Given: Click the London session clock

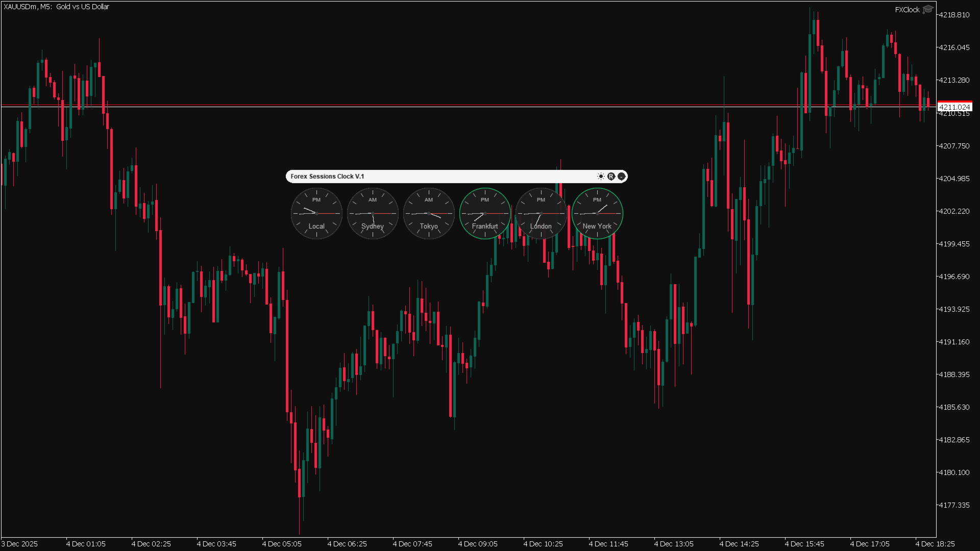Looking at the screenshot, I should pyautogui.click(x=541, y=213).
